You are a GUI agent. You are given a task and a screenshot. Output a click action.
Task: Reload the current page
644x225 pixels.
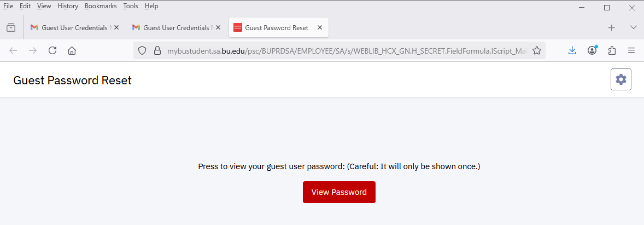(52, 50)
